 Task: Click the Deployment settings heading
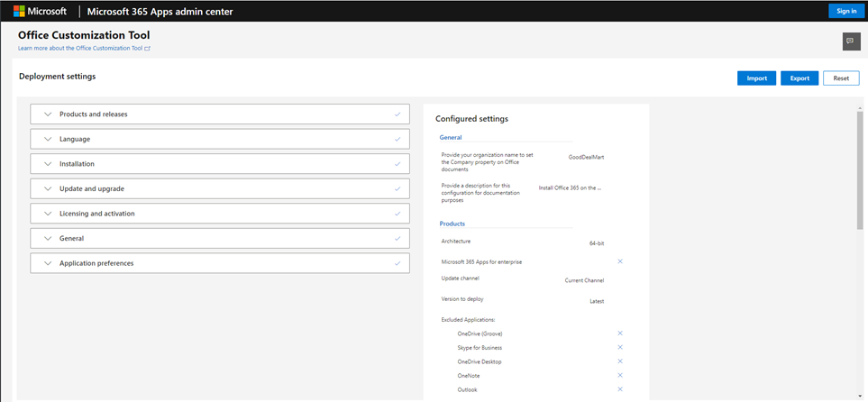pyautogui.click(x=58, y=77)
